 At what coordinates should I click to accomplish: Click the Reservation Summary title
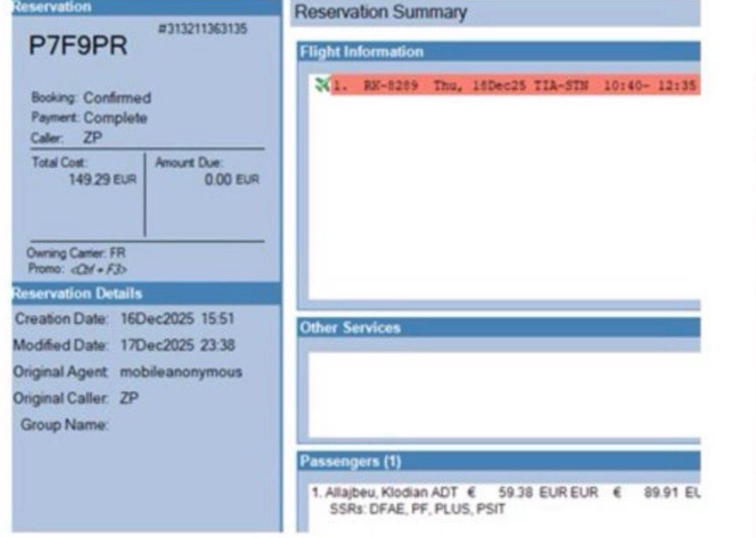click(381, 12)
